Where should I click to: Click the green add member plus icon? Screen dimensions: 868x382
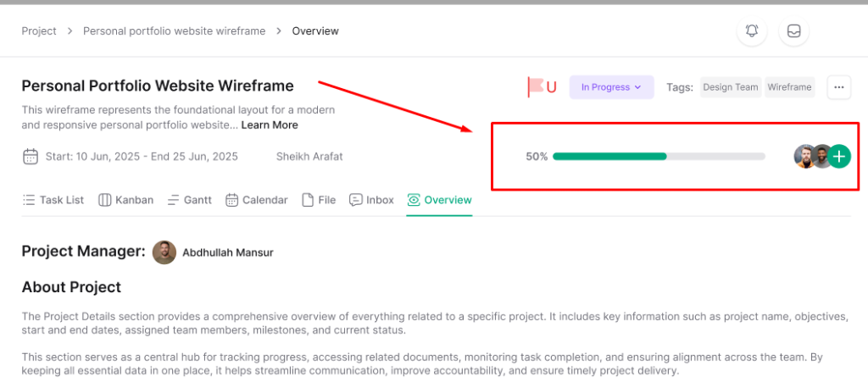pyautogui.click(x=838, y=156)
